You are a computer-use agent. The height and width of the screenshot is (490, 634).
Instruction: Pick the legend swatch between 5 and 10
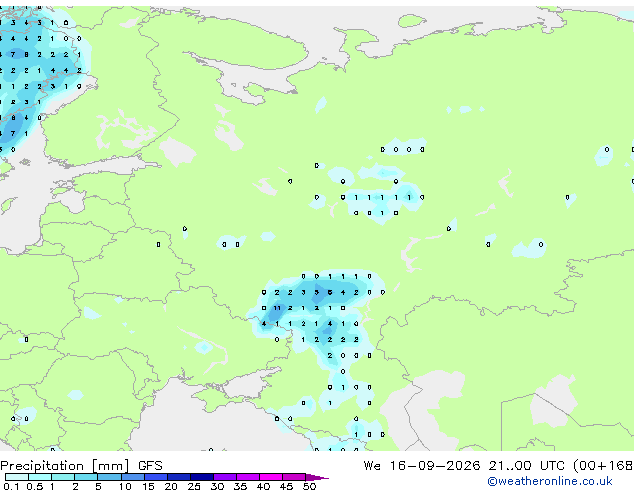pyautogui.click(x=109, y=477)
